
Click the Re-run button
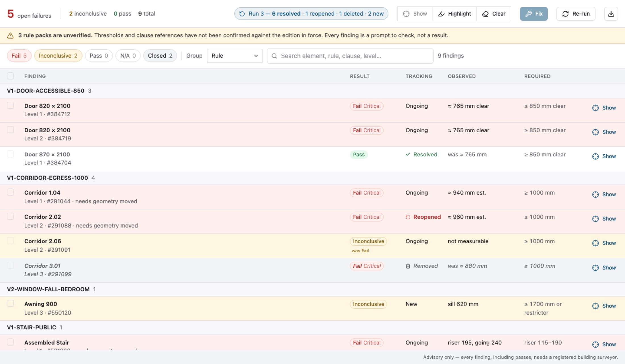tap(576, 14)
